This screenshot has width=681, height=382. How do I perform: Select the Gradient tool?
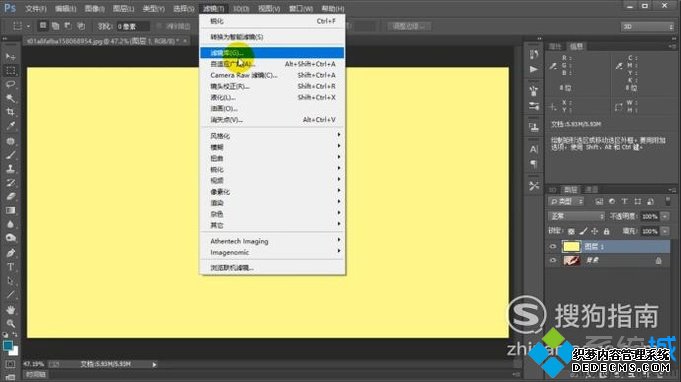point(10,211)
